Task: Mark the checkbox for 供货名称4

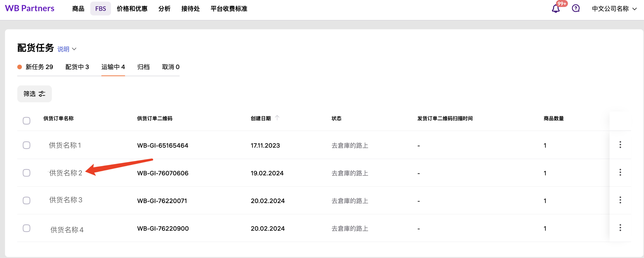Action: point(27,228)
